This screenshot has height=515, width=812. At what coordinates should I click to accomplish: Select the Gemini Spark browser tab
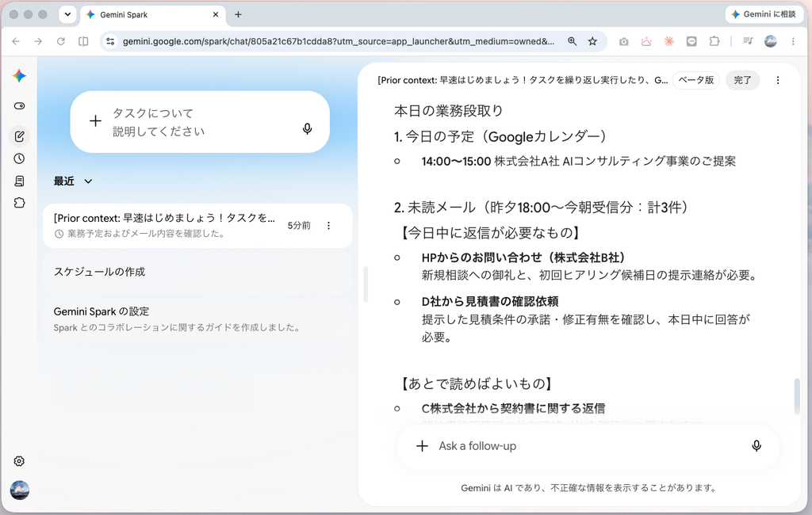click(x=152, y=15)
